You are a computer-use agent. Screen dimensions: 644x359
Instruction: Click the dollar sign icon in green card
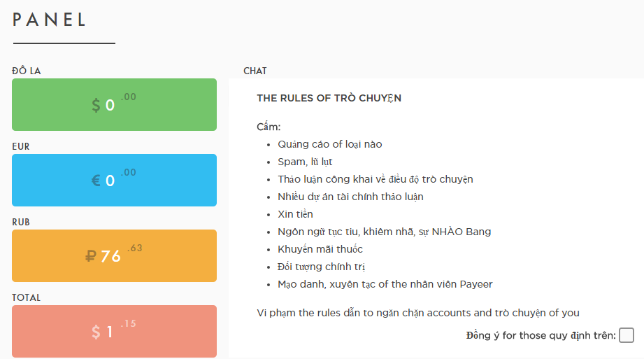pyautogui.click(x=96, y=106)
